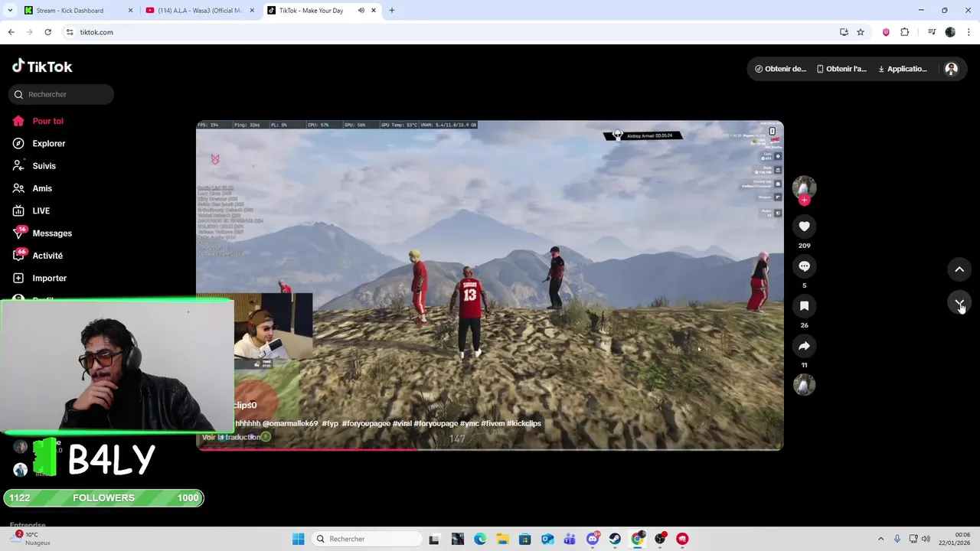Open the Extensions puzzle icon
This screenshot has width=980, height=551.
[905, 32]
